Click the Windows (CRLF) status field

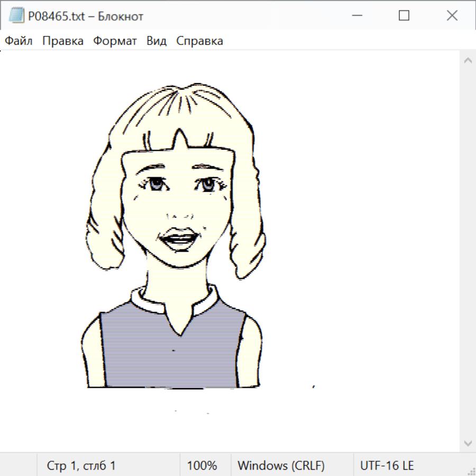pos(281,466)
